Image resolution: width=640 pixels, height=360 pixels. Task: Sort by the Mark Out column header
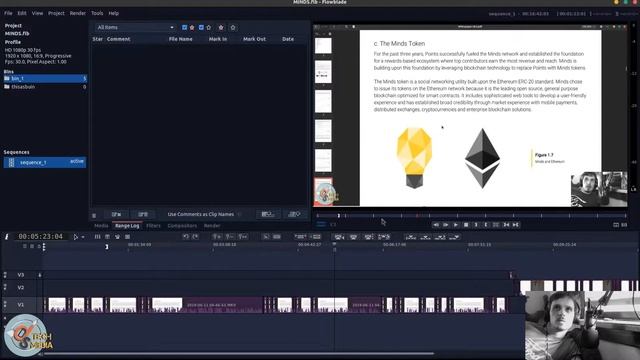tap(254, 39)
